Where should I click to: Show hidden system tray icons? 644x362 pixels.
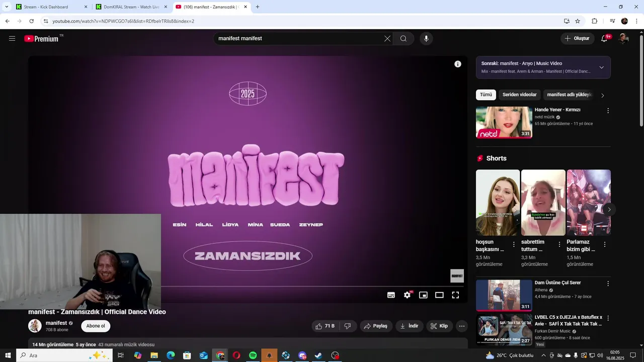[x=543, y=355]
